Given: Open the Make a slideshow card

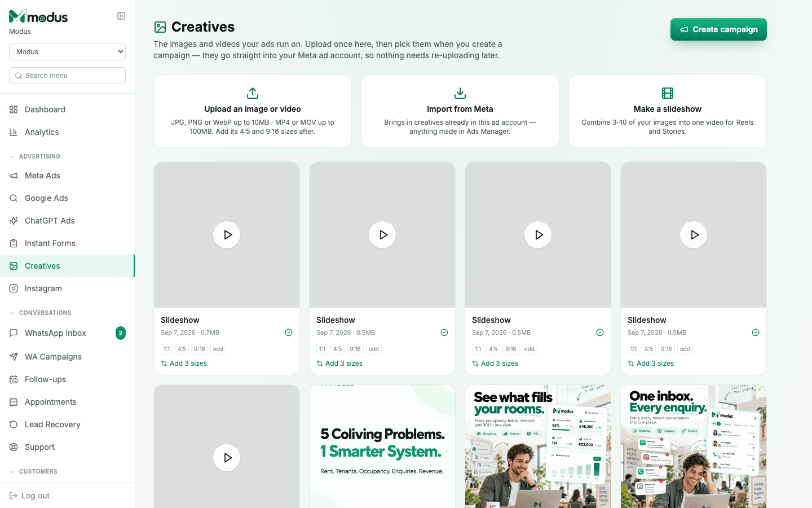Looking at the screenshot, I should pyautogui.click(x=668, y=111).
